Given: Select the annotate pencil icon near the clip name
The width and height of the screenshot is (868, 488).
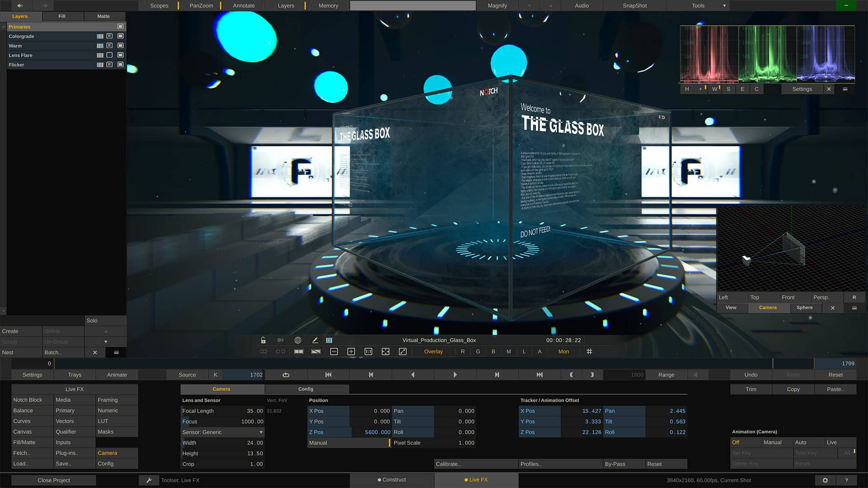Looking at the screenshot, I should coord(315,340).
